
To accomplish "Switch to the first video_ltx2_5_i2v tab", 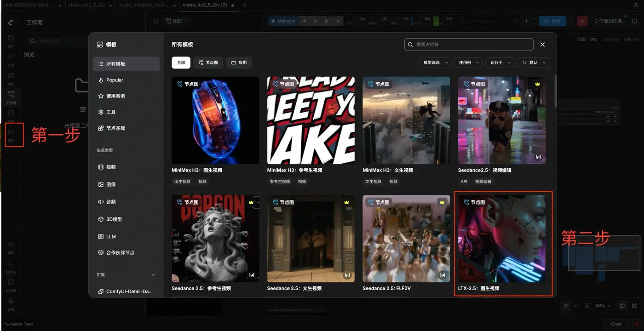I will tap(86, 6).
